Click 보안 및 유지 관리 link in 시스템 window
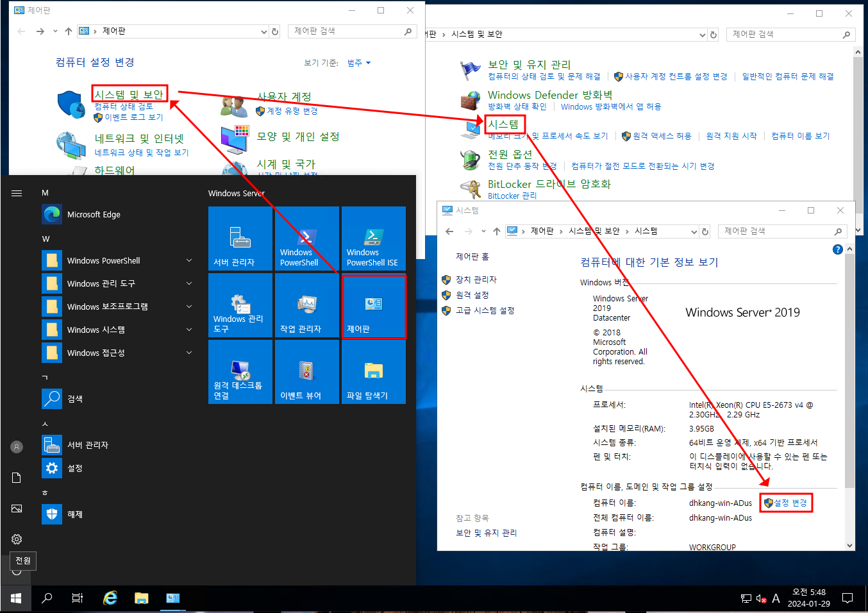868x613 pixels. coord(487,533)
